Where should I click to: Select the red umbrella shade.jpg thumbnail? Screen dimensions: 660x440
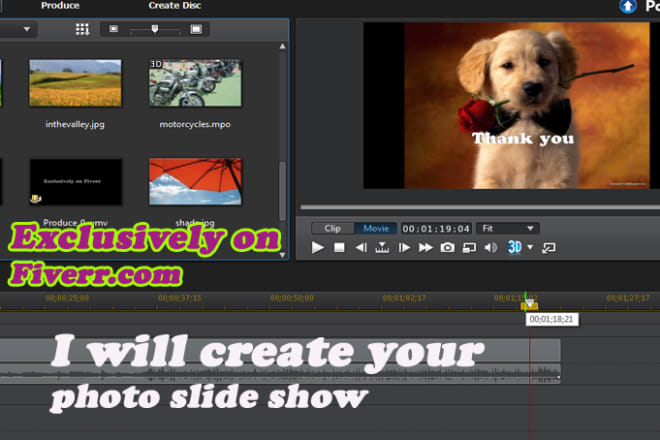coord(195,181)
